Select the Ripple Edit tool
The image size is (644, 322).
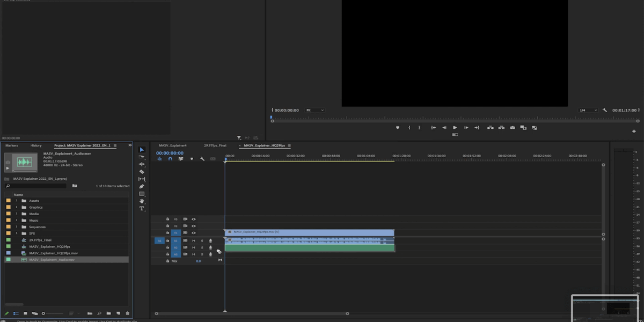pyautogui.click(x=142, y=164)
